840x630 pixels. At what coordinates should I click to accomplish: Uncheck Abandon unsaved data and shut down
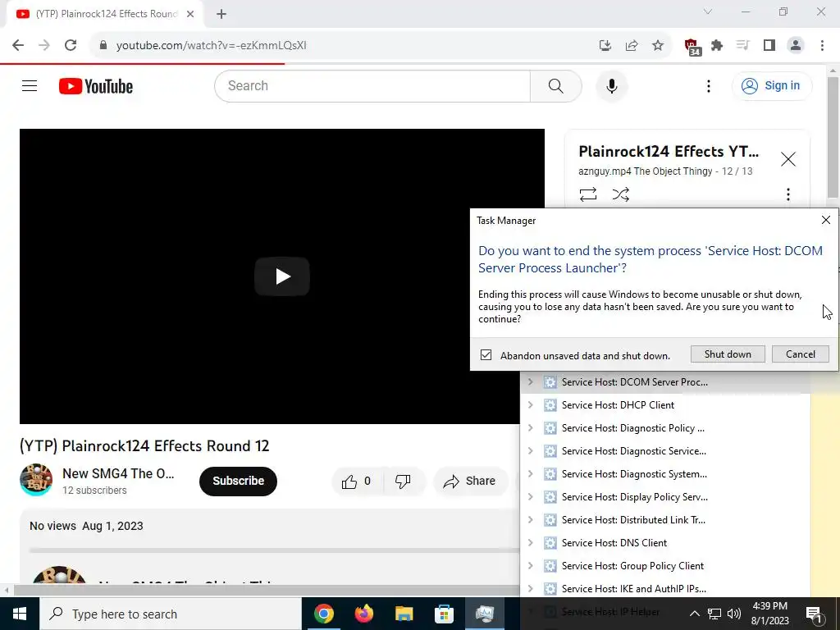click(486, 354)
